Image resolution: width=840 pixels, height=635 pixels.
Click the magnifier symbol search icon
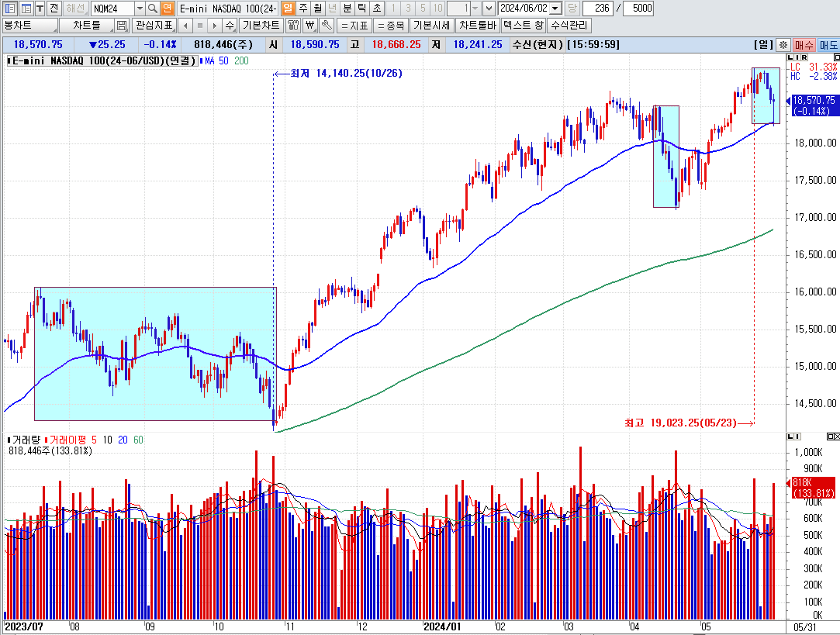point(153,9)
